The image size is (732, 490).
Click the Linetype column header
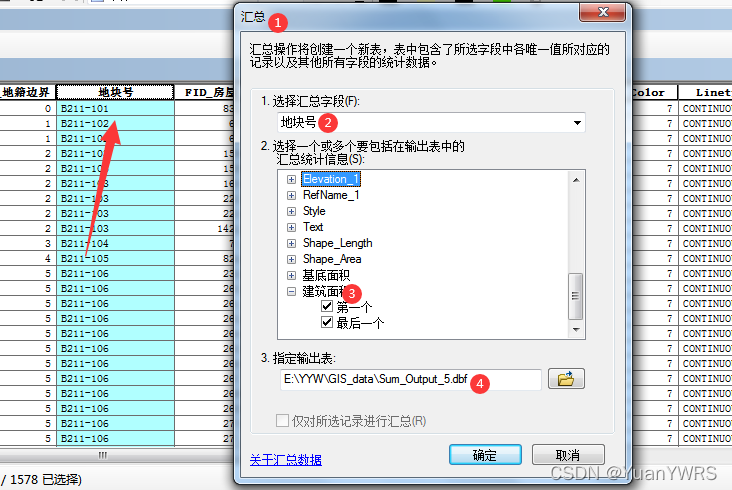pos(705,92)
